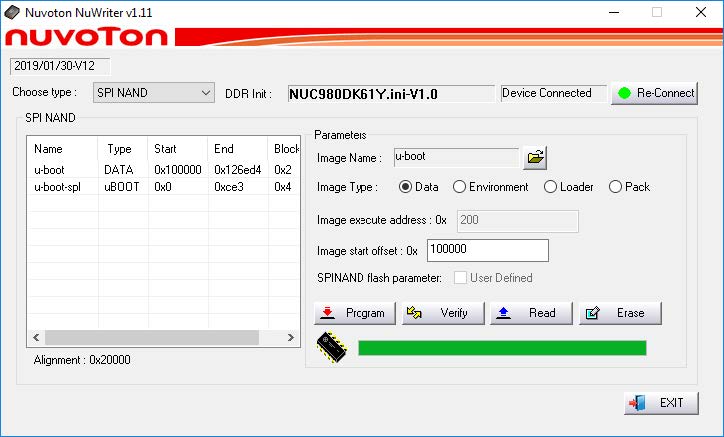Click the 0x100000 start cell
The height and width of the screenshot is (437, 724).
[178, 170]
